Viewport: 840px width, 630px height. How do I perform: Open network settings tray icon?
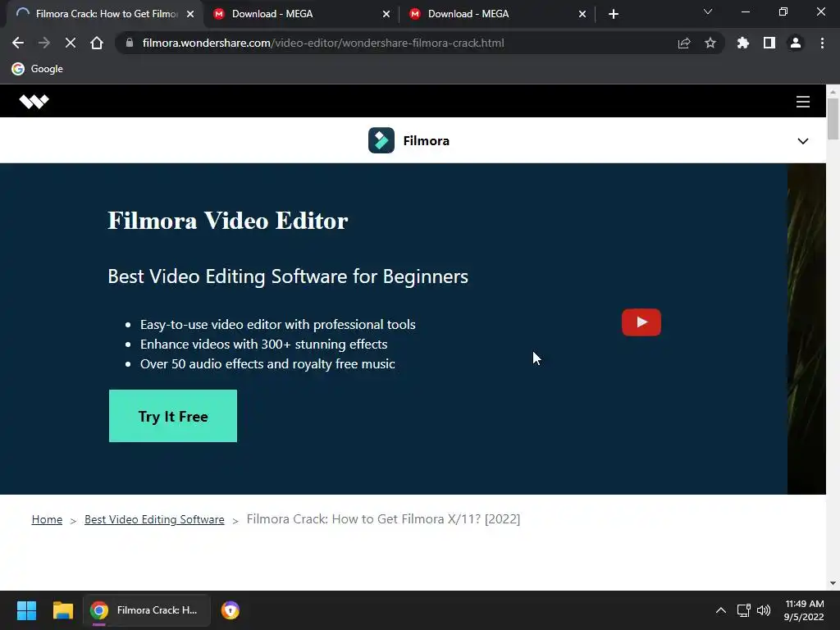743,610
